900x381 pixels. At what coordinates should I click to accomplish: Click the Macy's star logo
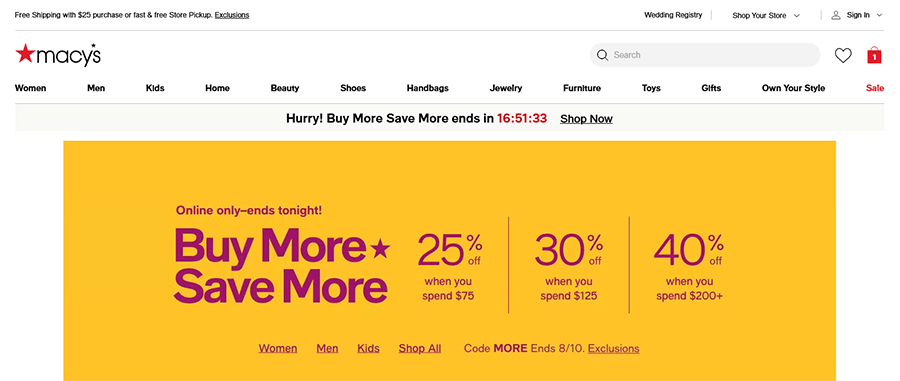click(58, 55)
